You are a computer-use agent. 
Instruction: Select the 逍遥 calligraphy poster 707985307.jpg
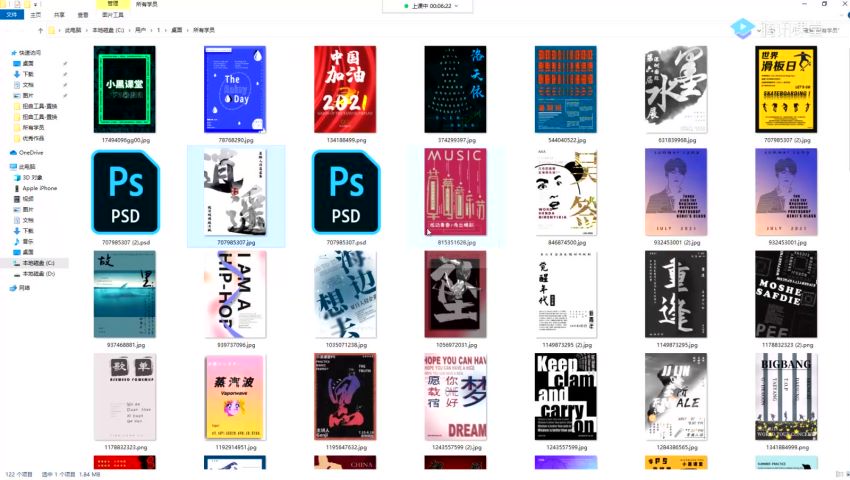pos(235,192)
